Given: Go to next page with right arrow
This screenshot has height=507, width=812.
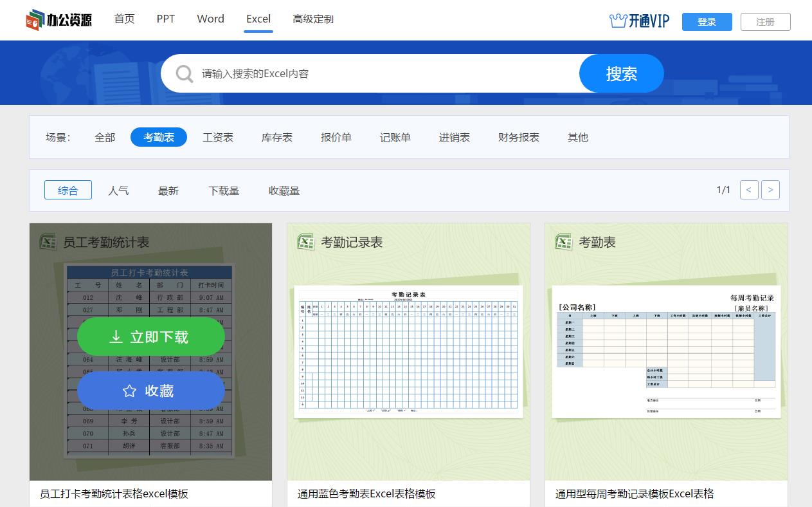Looking at the screenshot, I should (x=771, y=189).
